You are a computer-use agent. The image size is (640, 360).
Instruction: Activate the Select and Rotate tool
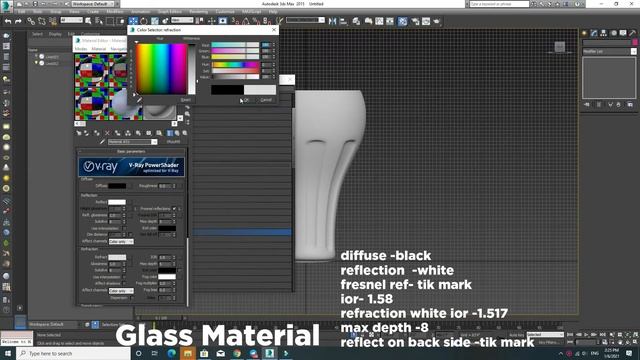pos(144,21)
